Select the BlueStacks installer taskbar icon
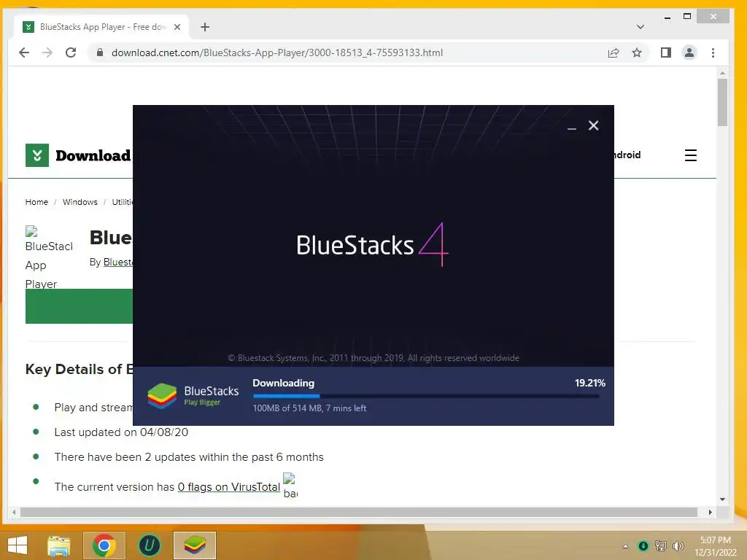The height and width of the screenshot is (560, 747). click(x=194, y=545)
